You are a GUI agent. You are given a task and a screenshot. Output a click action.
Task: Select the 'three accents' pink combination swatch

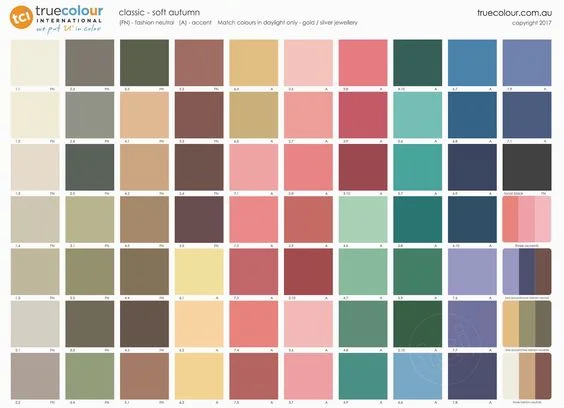point(527,219)
